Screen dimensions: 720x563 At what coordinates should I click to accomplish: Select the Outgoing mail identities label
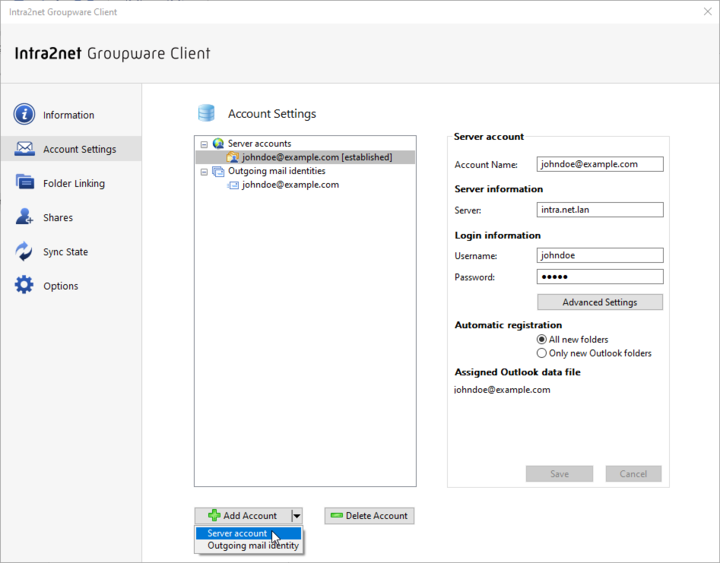click(276, 171)
